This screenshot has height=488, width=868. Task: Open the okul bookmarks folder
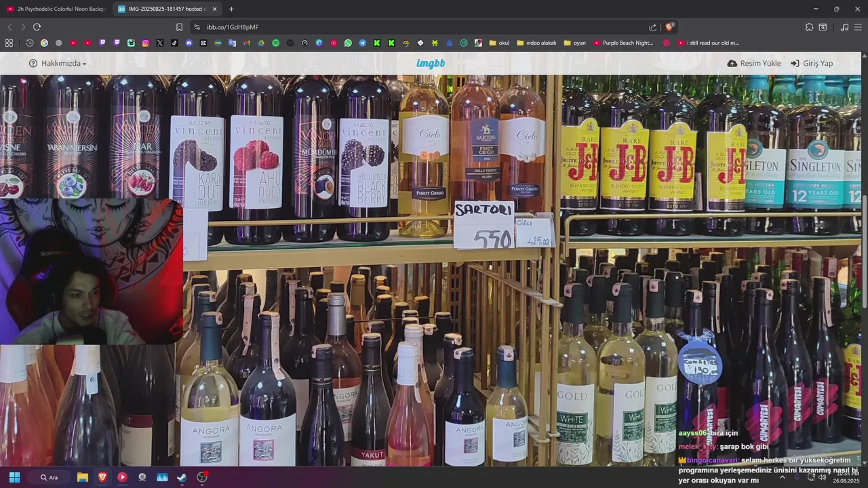tap(499, 43)
